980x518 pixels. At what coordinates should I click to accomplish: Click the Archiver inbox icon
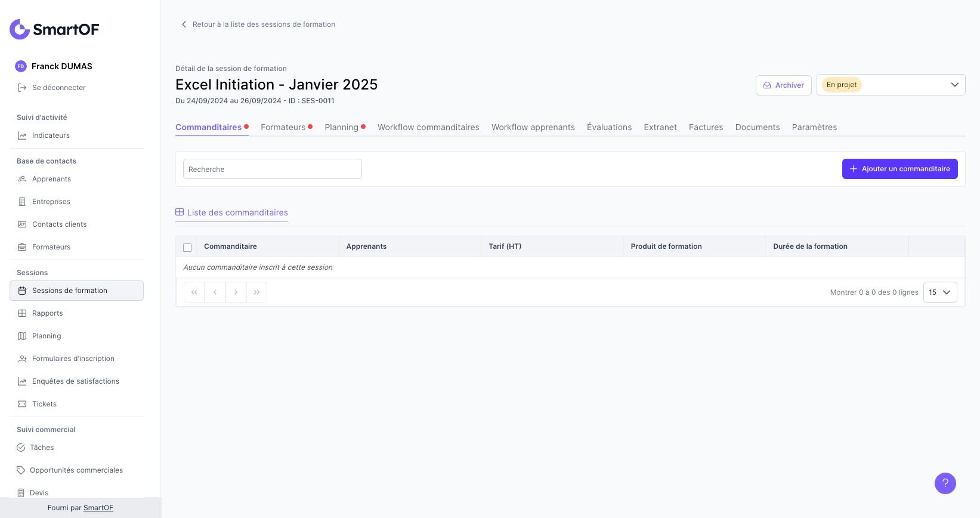[767, 85]
